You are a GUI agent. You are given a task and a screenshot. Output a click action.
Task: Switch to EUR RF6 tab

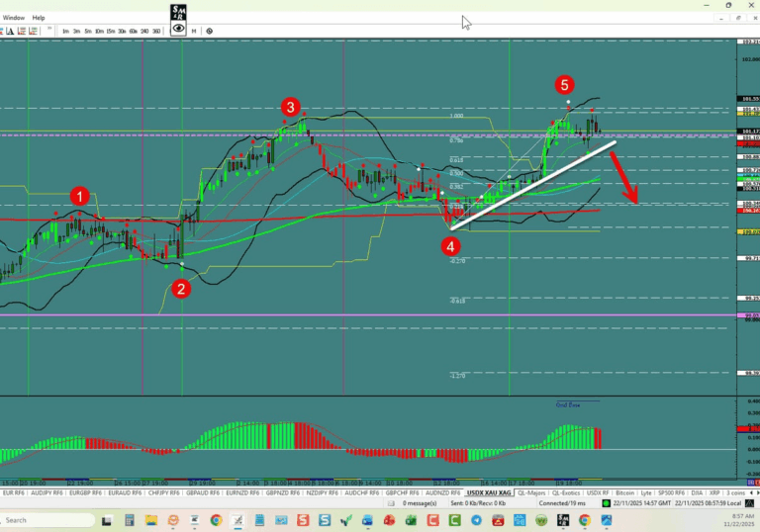click(x=13, y=492)
